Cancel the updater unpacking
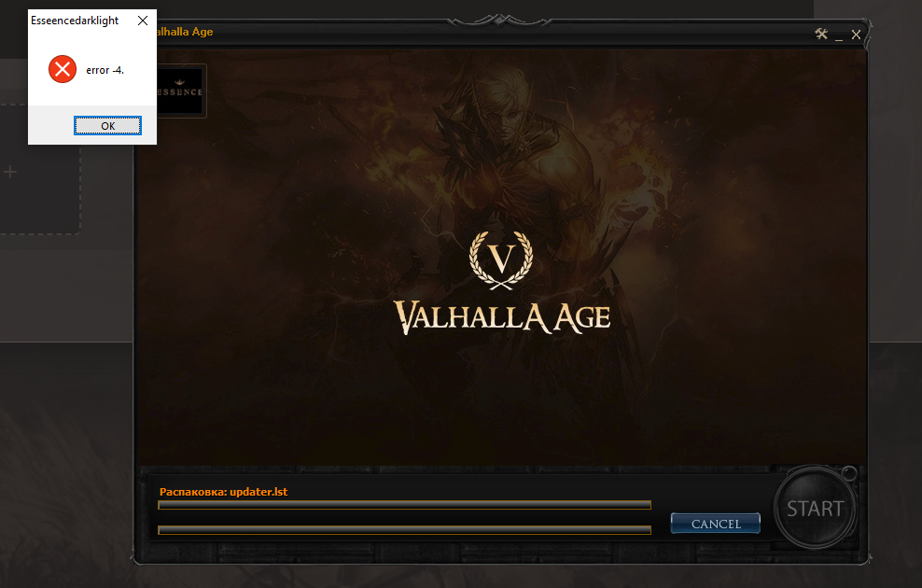 tap(716, 524)
